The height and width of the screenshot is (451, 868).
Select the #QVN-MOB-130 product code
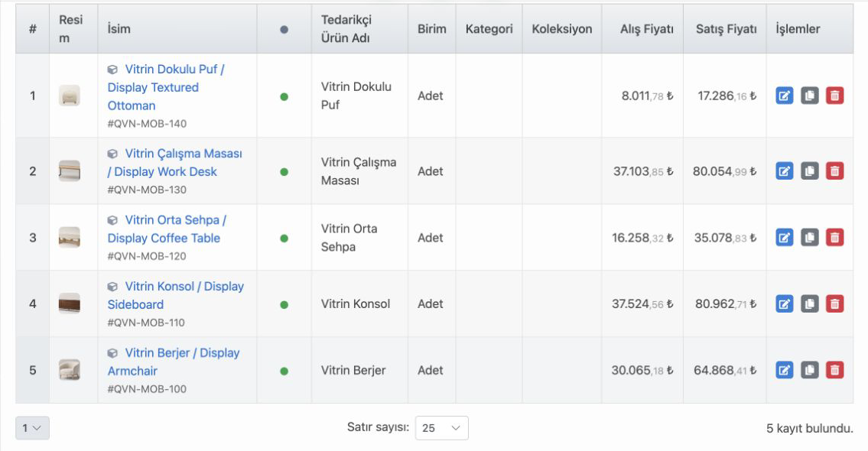tap(147, 190)
